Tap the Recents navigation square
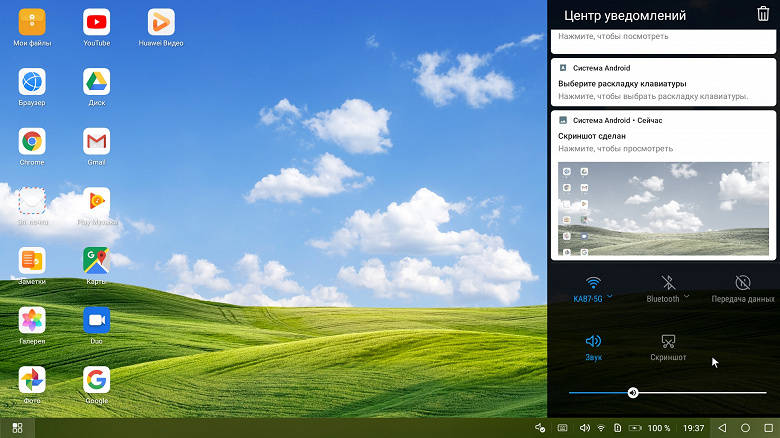The height and width of the screenshot is (438, 780). tap(769, 428)
